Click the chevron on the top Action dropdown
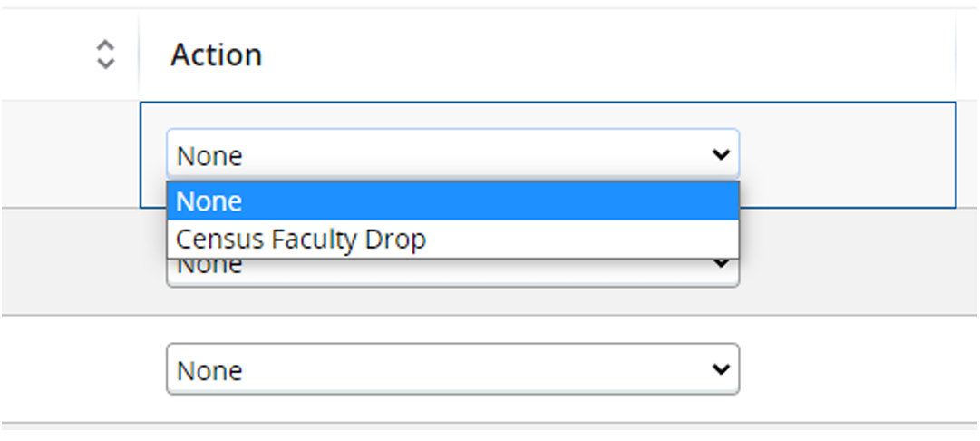The height and width of the screenshot is (441, 980). pyautogui.click(x=721, y=155)
